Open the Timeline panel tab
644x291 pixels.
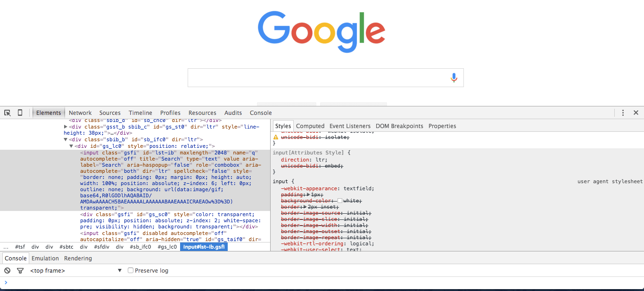tap(140, 113)
